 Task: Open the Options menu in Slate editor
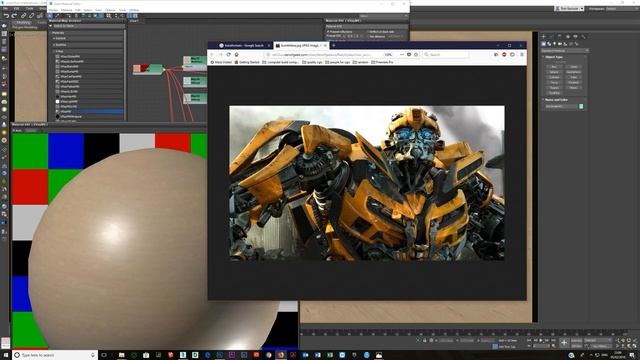pos(110,10)
